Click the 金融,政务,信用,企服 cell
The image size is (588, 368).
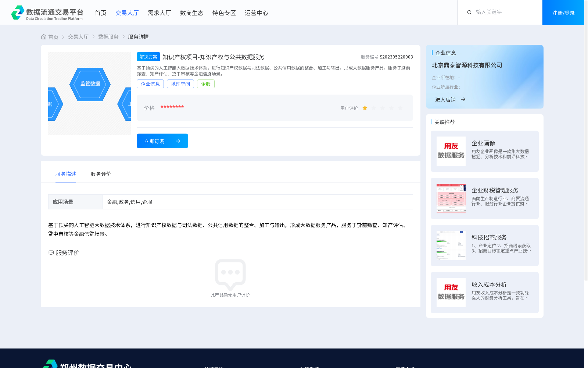[258, 202]
